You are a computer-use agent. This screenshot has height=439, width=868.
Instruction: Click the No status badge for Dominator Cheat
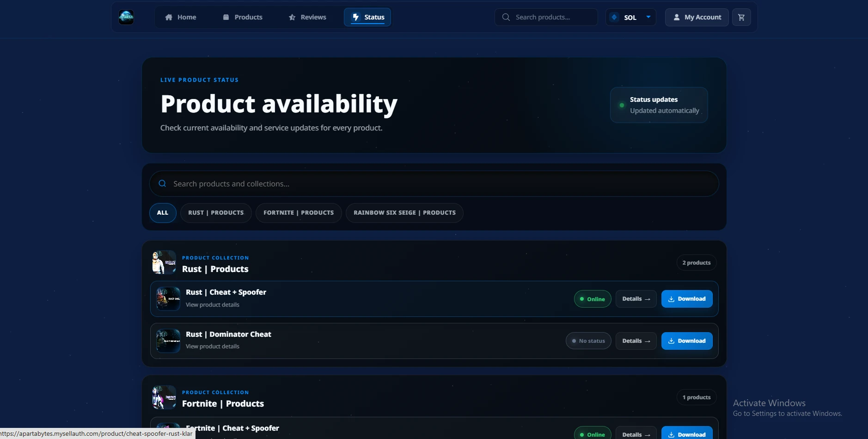coord(588,341)
